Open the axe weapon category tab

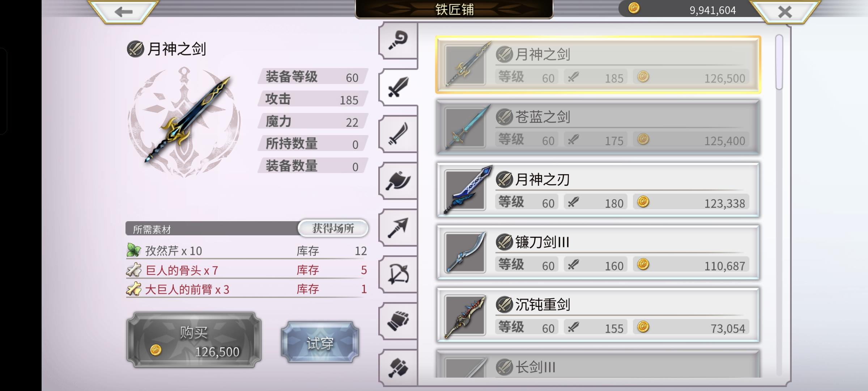(x=398, y=181)
